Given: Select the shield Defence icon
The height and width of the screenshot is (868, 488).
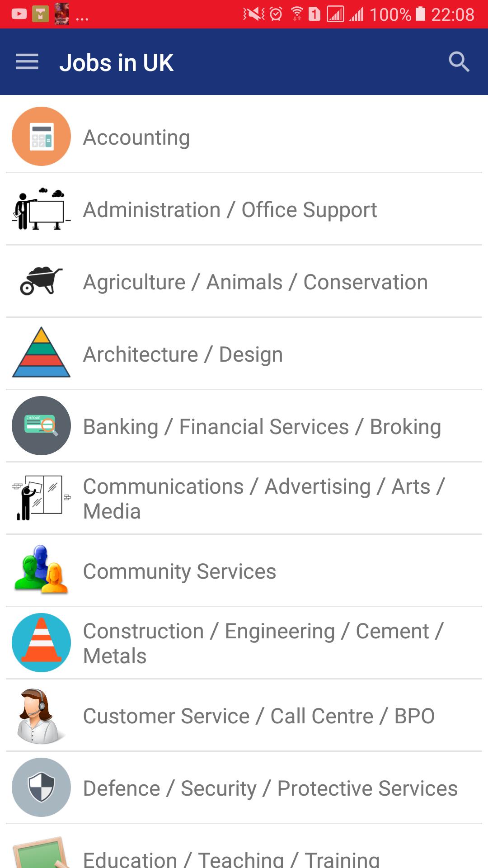Looking at the screenshot, I should [41, 787].
